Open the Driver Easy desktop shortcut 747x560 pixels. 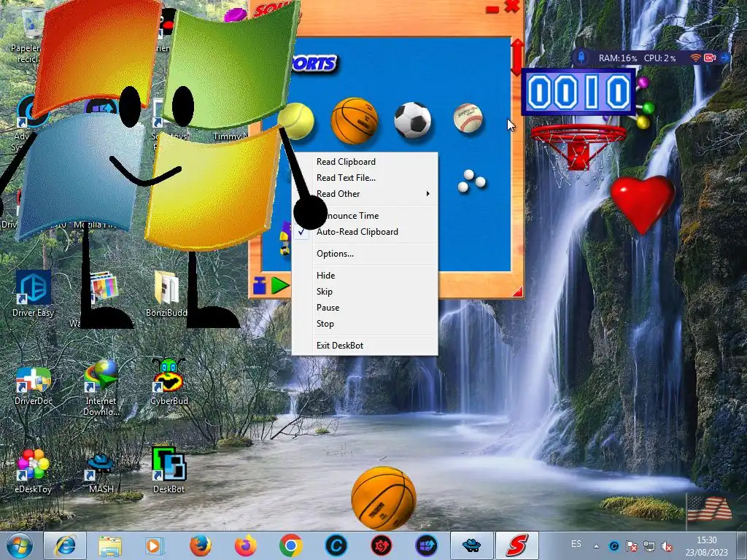click(34, 293)
